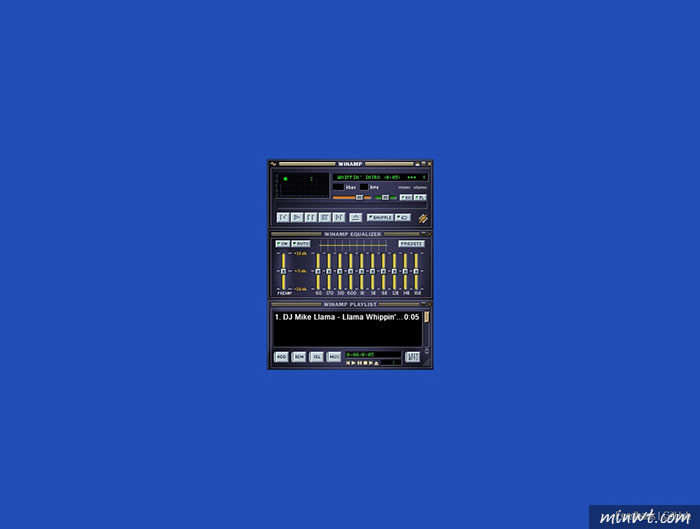Click the playlist mini Play button
The image size is (700, 529).
click(x=354, y=363)
